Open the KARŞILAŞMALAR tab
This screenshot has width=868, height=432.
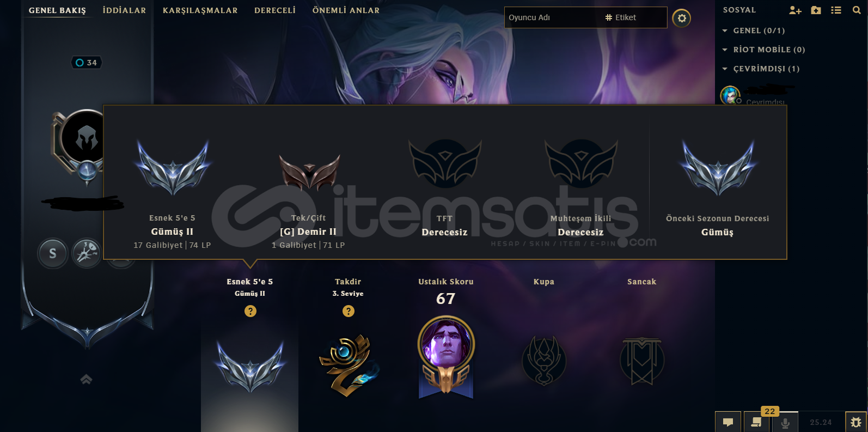tap(200, 10)
